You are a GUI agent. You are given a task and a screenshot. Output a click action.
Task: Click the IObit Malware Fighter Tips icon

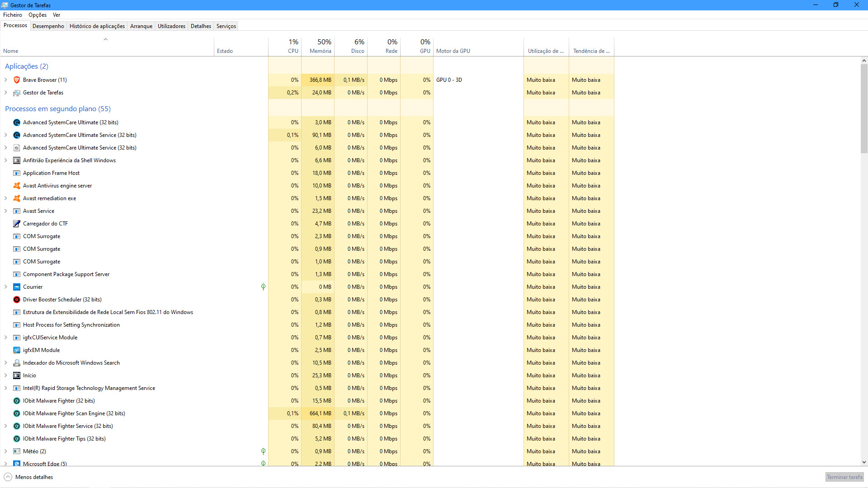click(x=17, y=439)
